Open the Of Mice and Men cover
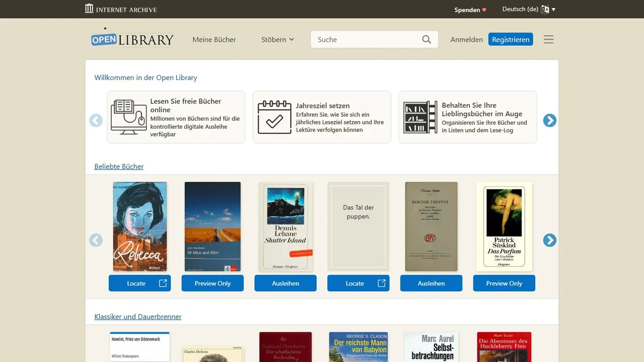Image resolution: width=644 pixels, height=362 pixels. pos(212,227)
